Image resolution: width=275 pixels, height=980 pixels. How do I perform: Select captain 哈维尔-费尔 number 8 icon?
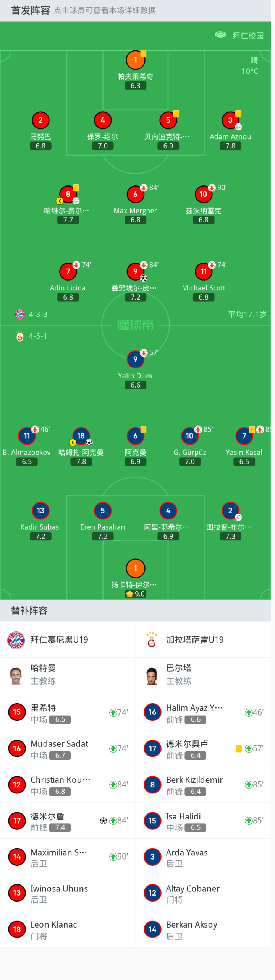point(68,194)
